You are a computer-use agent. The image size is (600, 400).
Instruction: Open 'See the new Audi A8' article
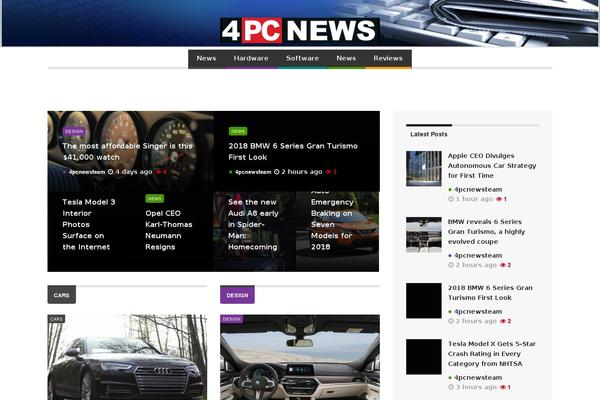(x=253, y=225)
